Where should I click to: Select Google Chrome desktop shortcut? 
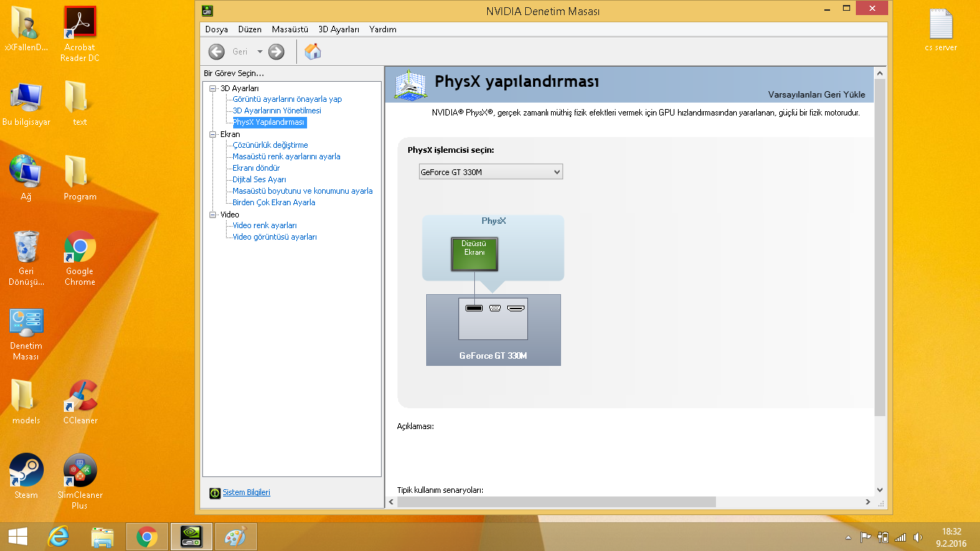pos(80,258)
